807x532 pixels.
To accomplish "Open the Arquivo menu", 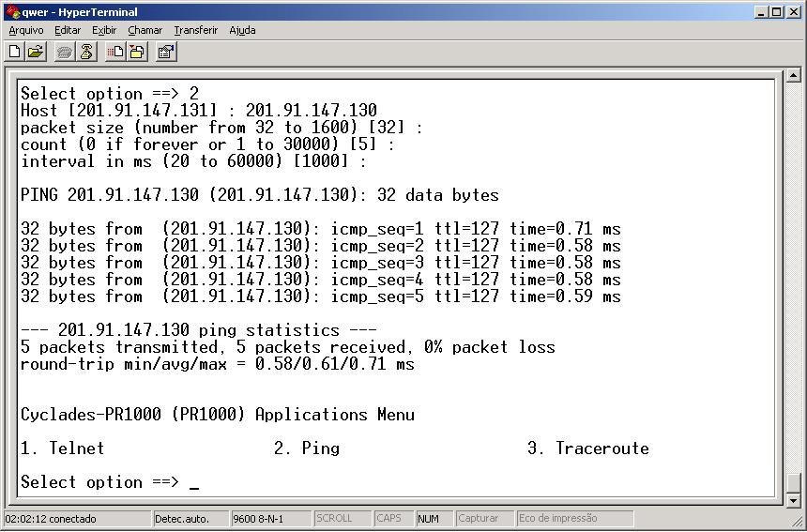I will (26, 30).
